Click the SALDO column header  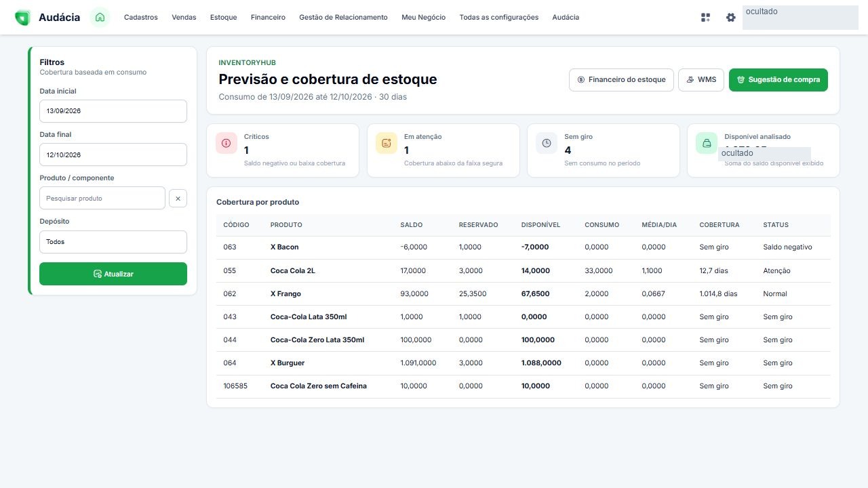412,225
